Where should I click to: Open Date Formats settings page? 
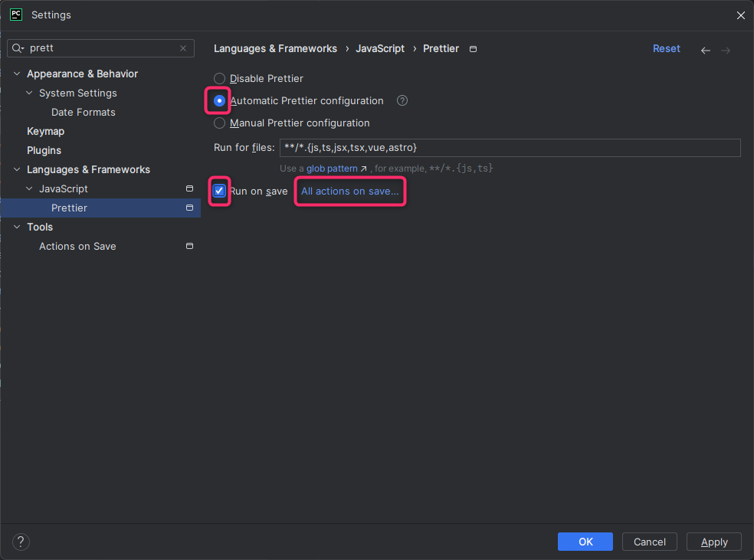pyautogui.click(x=84, y=112)
